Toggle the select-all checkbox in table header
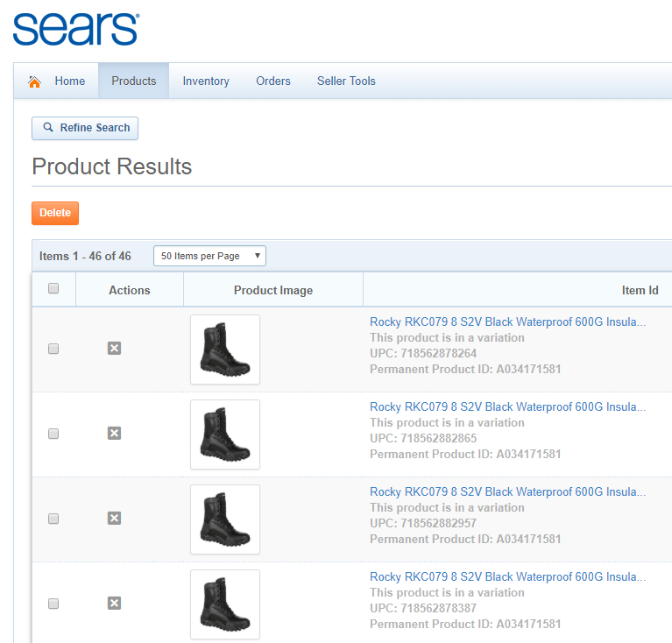The image size is (672, 643). (53, 288)
